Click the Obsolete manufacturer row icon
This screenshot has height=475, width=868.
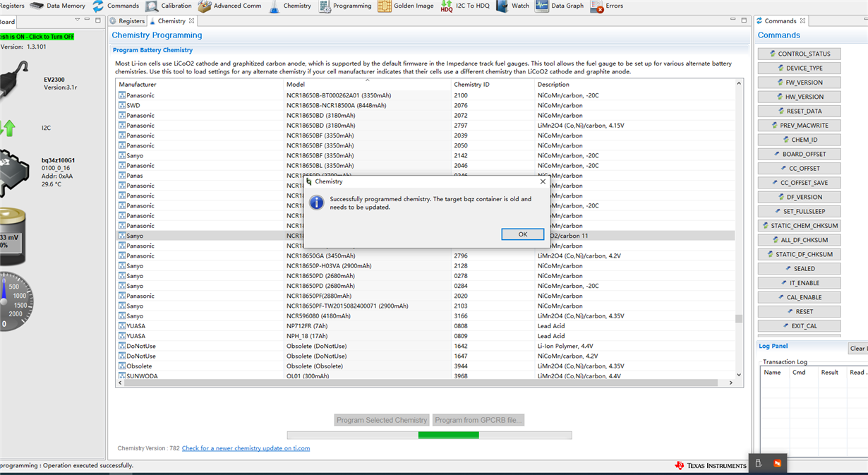point(122,366)
